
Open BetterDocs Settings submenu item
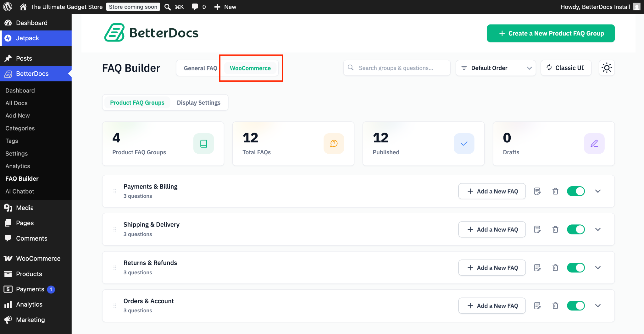(x=16, y=153)
